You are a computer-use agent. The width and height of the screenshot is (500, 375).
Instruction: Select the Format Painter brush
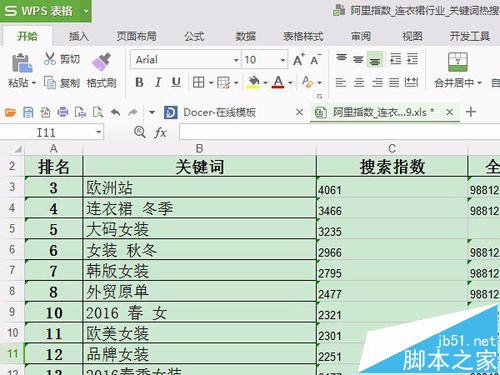101,62
